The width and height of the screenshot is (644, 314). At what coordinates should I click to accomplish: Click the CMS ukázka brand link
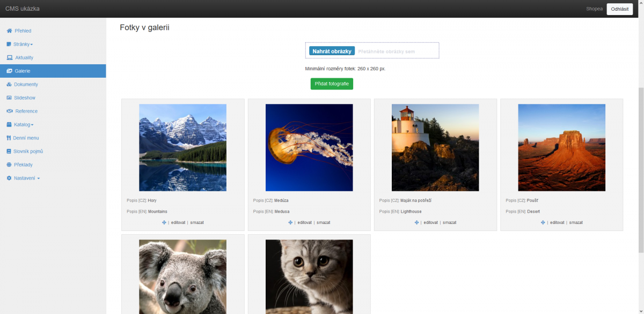pyautogui.click(x=22, y=9)
